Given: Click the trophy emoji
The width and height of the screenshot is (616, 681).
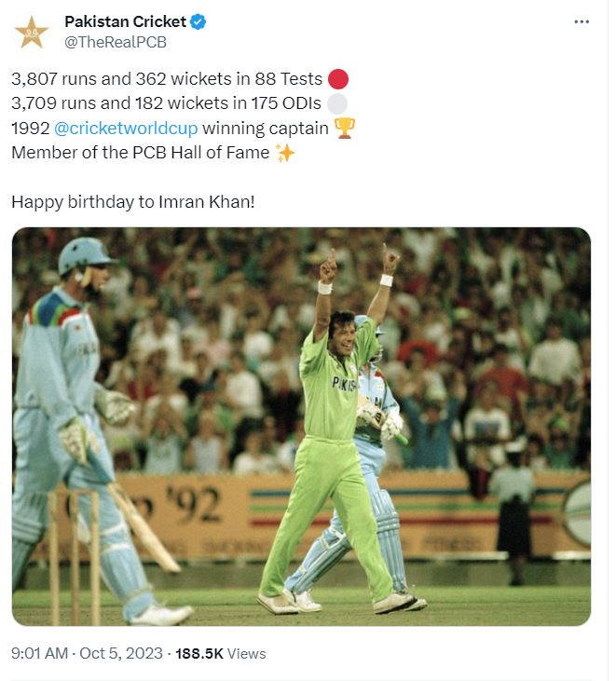Looking at the screenshot, I should tap(345, 129).
